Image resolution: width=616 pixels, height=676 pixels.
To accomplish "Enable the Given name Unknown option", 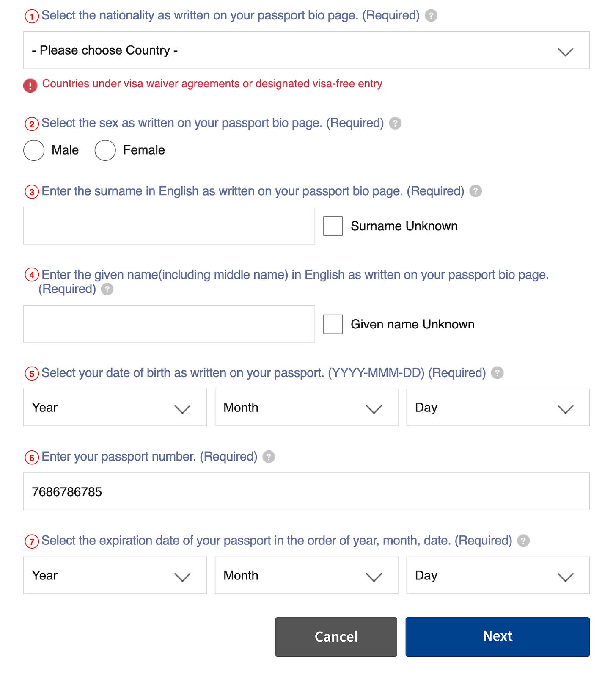I will pyautogui.click(x=333, y=324).
